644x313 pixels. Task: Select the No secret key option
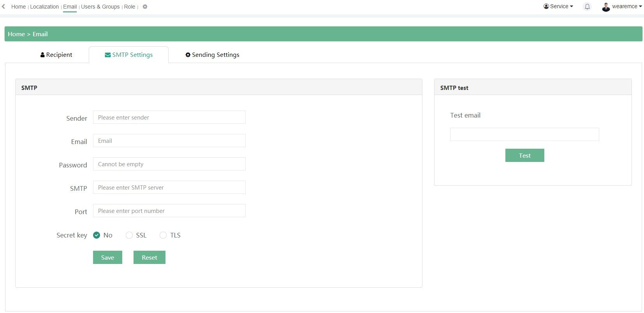click(x=97, y=235)
